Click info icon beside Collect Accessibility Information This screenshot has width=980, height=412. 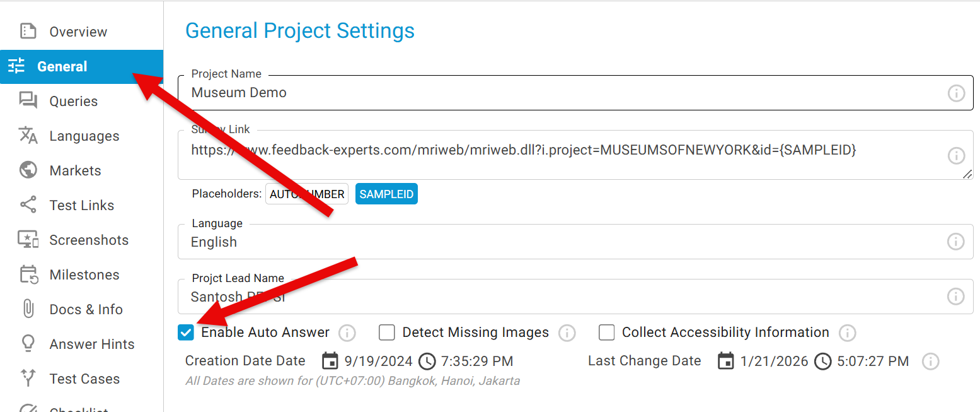847,333
